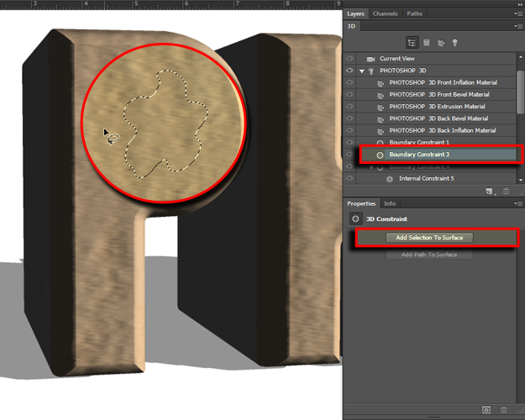525x420 pixels.
Task: Open the Properties panel flyout menu
Action: [518, 204]
